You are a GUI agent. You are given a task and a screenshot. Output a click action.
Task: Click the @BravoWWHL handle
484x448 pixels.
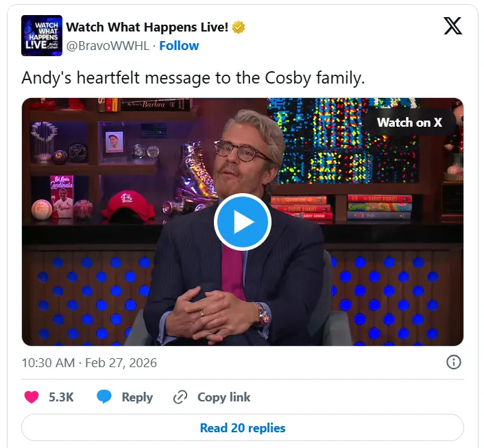tap(108, 46)
